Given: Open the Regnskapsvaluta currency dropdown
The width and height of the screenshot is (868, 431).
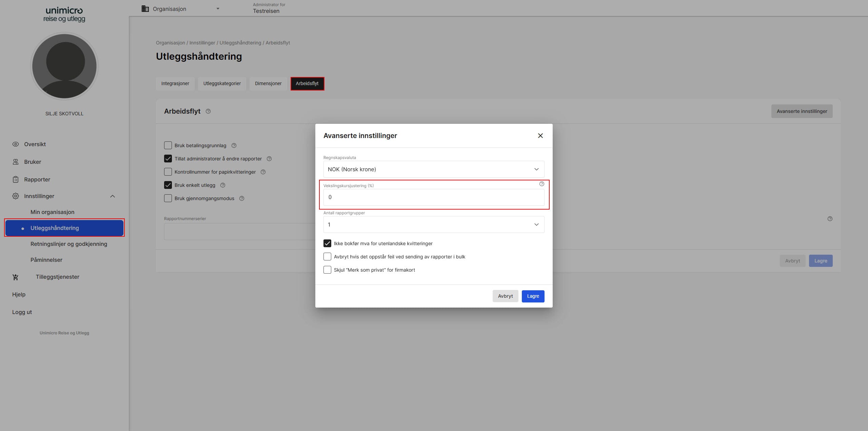Looking at the screenshot, I should click(x=434, y=169).
